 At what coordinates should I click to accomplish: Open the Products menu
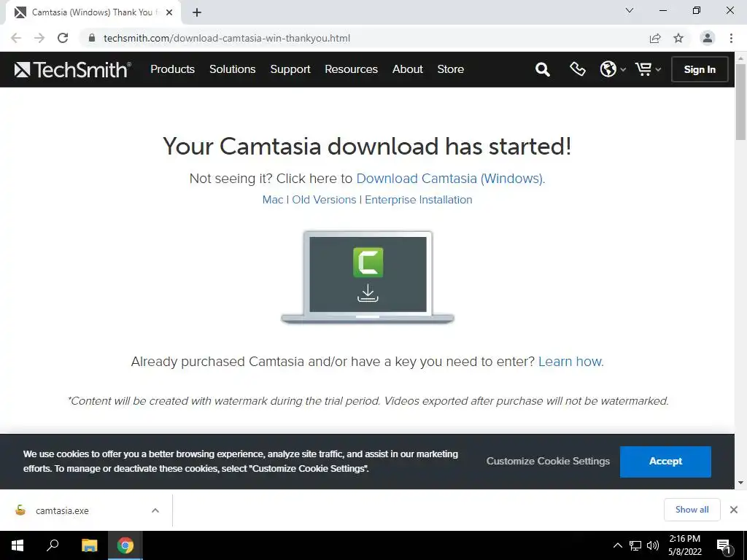coord(172,69)
